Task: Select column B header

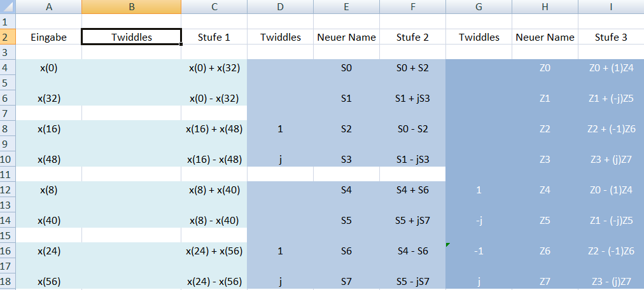Action: click(x=132, y=7)
